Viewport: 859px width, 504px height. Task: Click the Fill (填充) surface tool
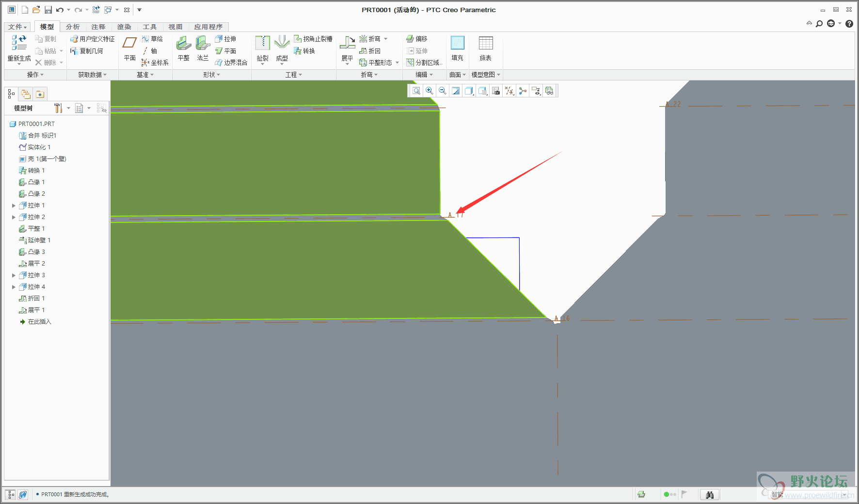click(x=457, y=48)
